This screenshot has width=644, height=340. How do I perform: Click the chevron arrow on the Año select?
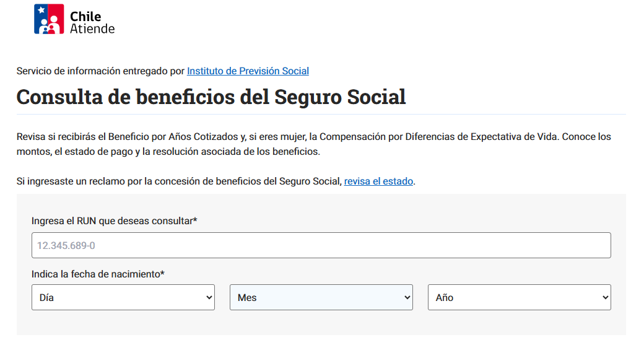pyautogui.click(x=605, y=298)
